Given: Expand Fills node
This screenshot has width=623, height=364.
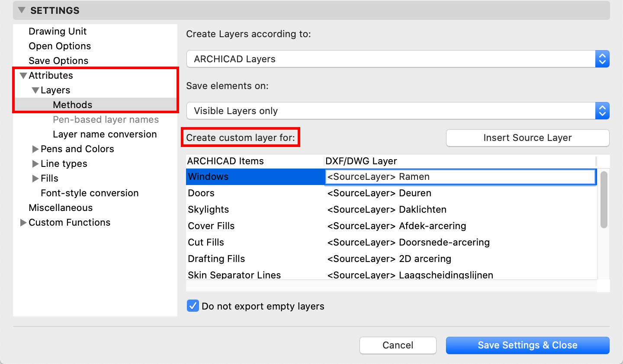Looking at the screenshot, I should coord(35,178).
